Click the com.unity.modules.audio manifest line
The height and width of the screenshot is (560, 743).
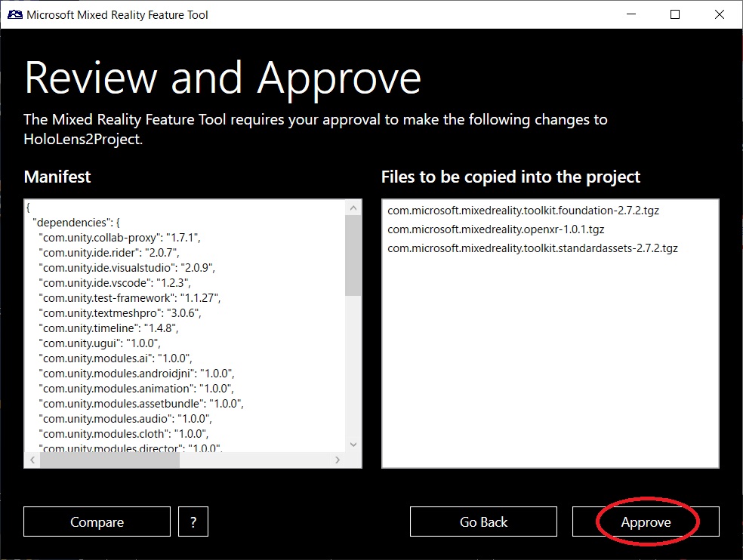pos(125,420)
